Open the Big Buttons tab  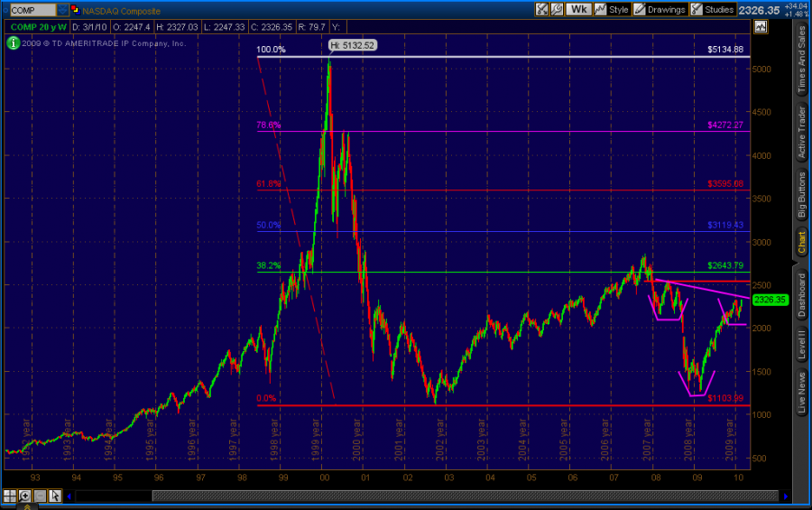coord(802,194)
